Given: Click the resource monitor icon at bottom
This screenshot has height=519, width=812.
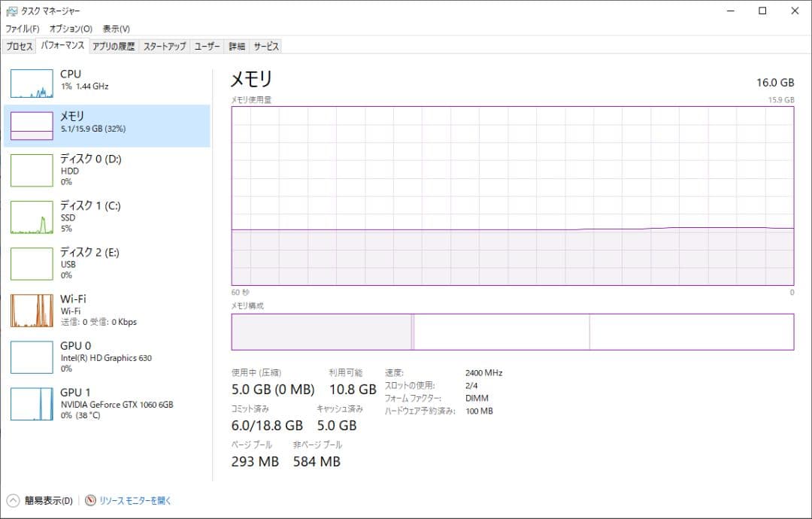Looking at the screenshot, I should 91,500.
